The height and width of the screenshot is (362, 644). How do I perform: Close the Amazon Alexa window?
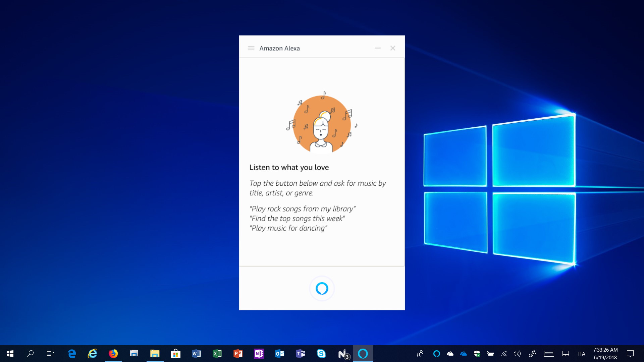[393, 48]
